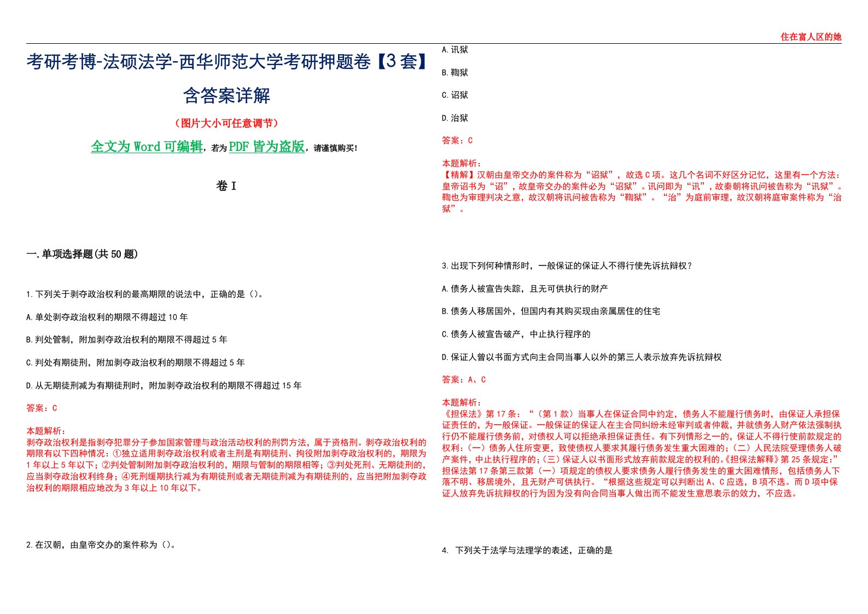Image resolution: width=868 pixels, height=614 pixels.
Task: Click the green link 全文为Word可编辑
Action: pyautogui.click(x=147, y=147)
